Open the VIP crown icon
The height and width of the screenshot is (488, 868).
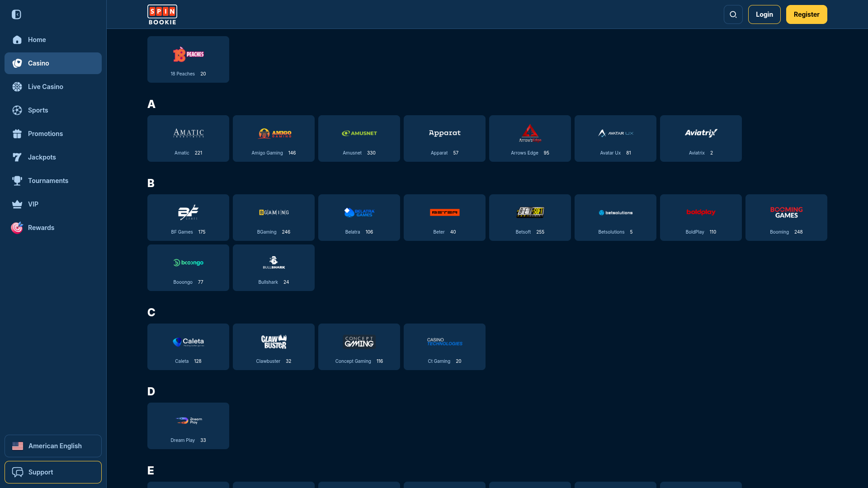click(x=17, y=204)
